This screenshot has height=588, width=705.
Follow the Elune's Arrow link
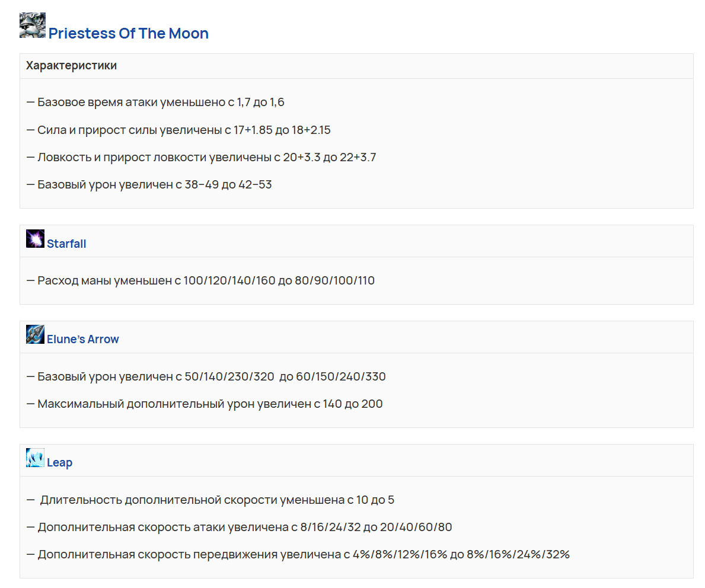(83, 340)
